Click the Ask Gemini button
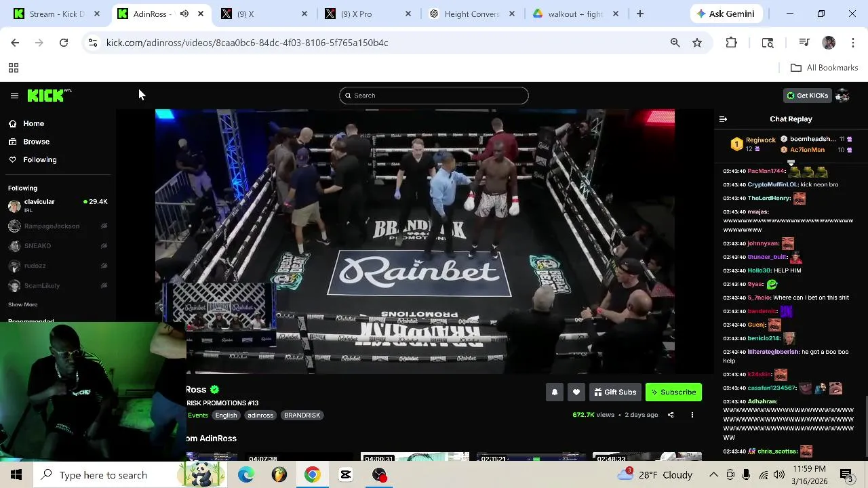 pos(726,14)
